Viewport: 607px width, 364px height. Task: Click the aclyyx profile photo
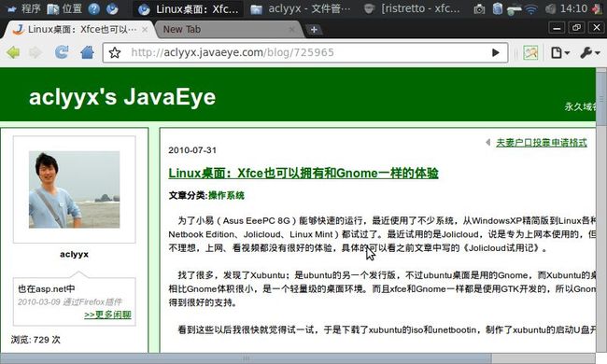tap(75, 189)
